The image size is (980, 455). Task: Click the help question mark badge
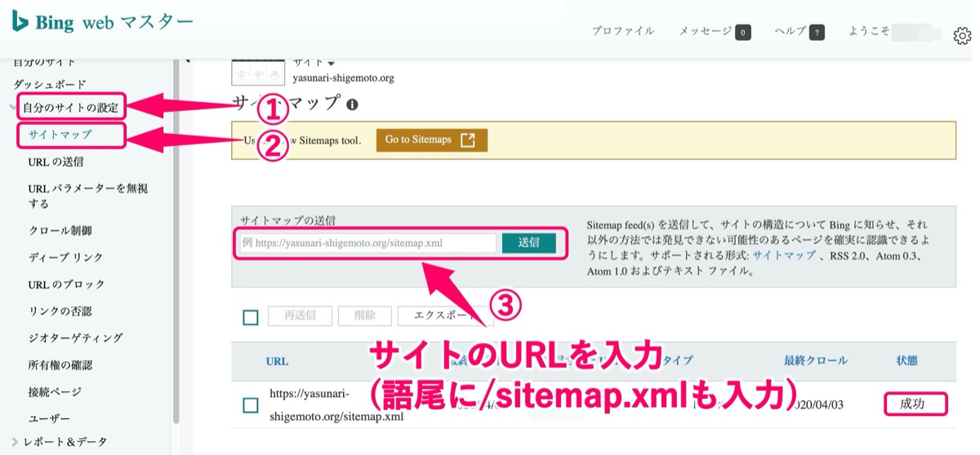pyautogui.click(x=815, y=33)
